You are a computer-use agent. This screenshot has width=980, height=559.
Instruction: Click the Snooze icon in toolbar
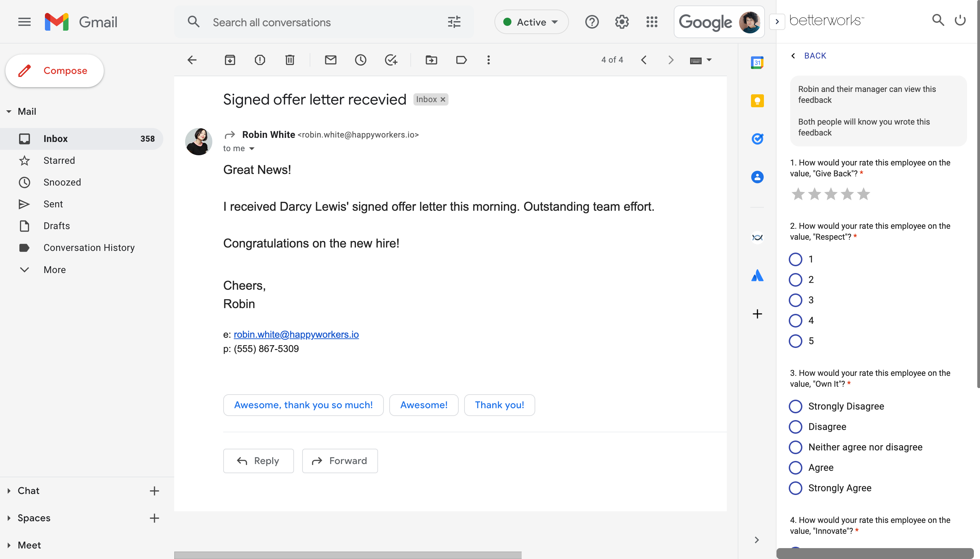pyautogui.click(x=360, y=60)
